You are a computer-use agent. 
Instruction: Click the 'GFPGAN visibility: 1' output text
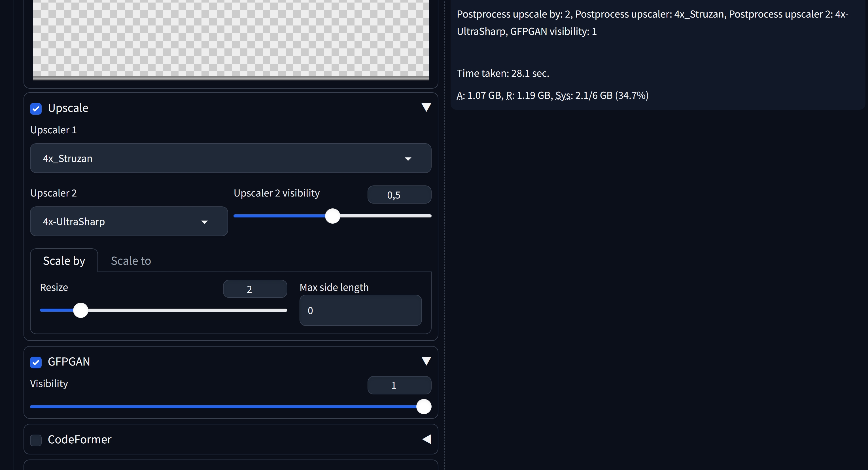(553, 31)
